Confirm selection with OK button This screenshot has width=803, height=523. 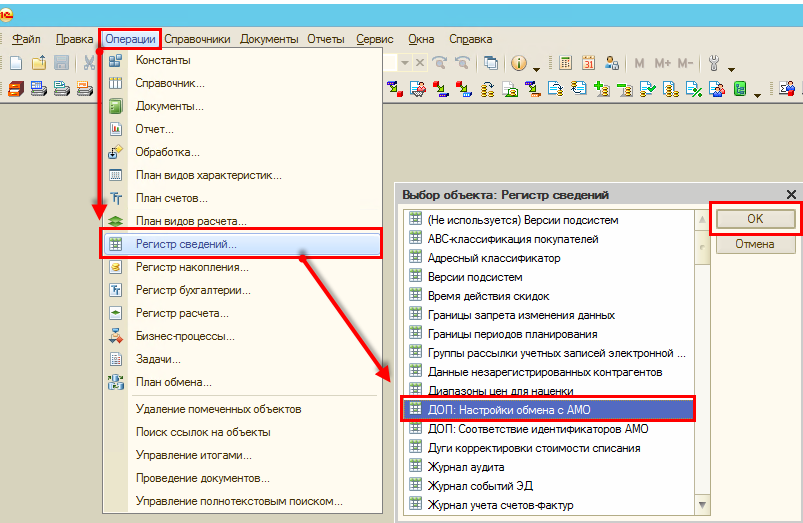tap(755, 219)
